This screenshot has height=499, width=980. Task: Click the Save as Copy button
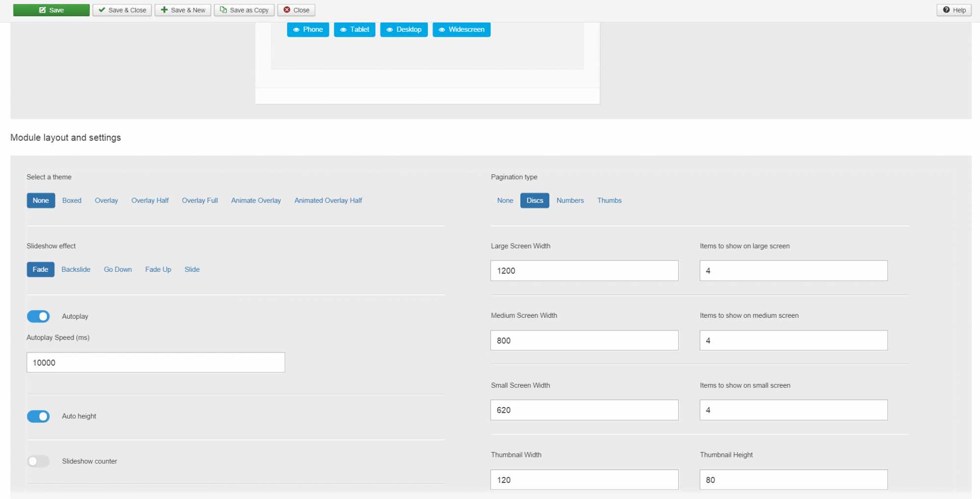coord(244,10)
